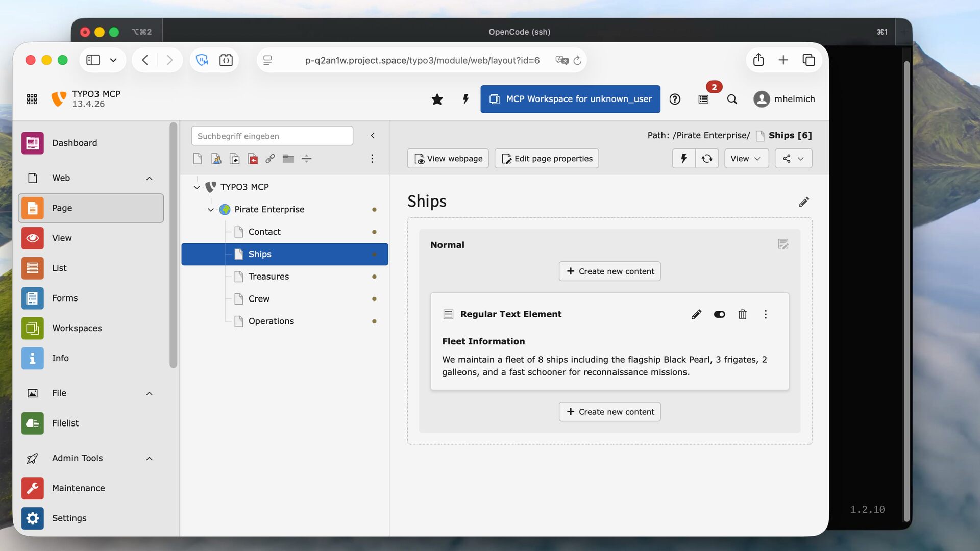This screenshot has height=551, width=980.
Task: Click the page tree search field
Action: click(272, 136)
